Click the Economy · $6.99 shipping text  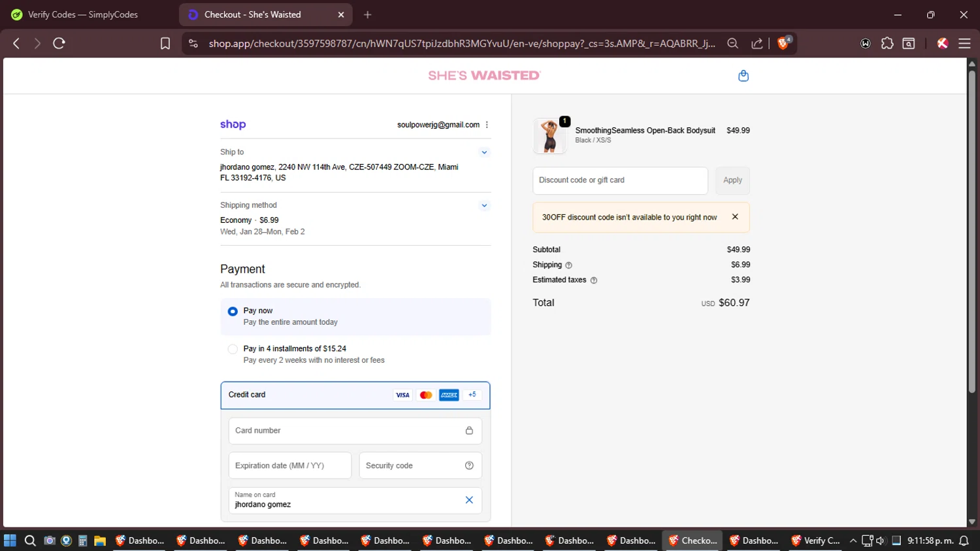(x=250, y=220)
